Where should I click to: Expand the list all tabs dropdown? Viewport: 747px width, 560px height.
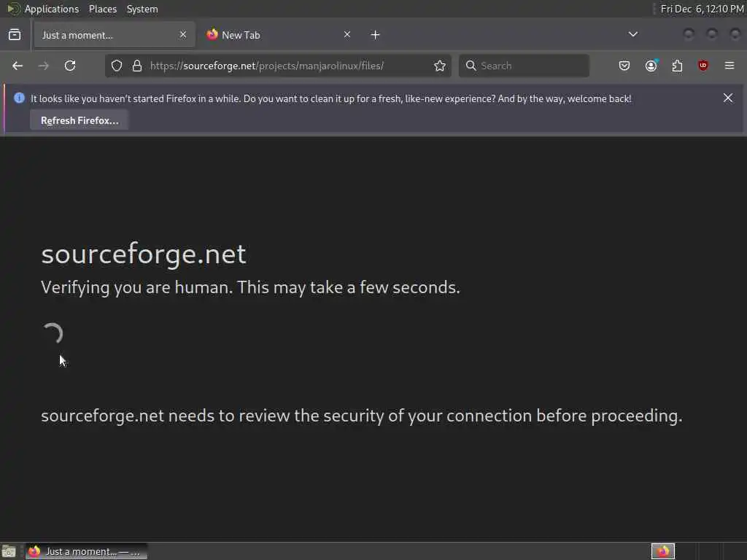pos(633,34)
